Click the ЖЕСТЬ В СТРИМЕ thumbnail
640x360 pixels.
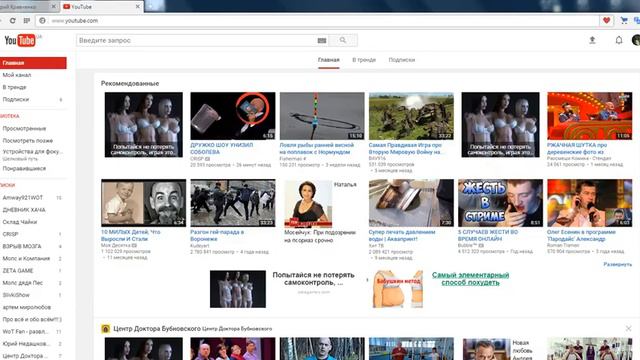coord(500,203)
